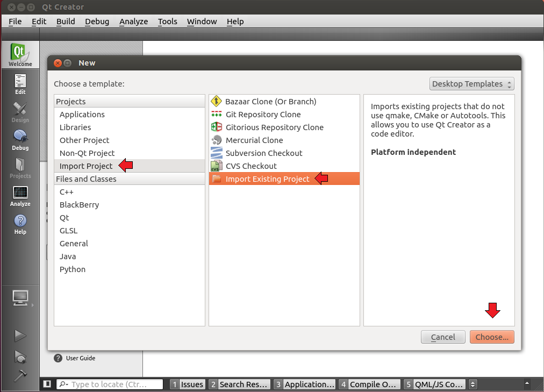
Task: Click the User Guide question mark icon
Action: point(58,358)
